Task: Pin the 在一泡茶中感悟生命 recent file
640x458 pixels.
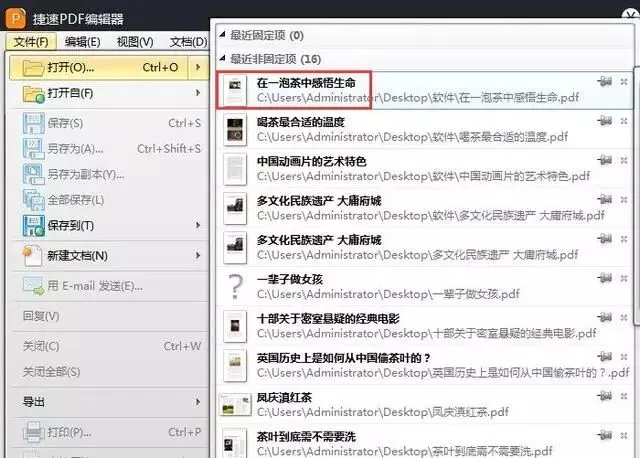Action: tap(605, 82)
